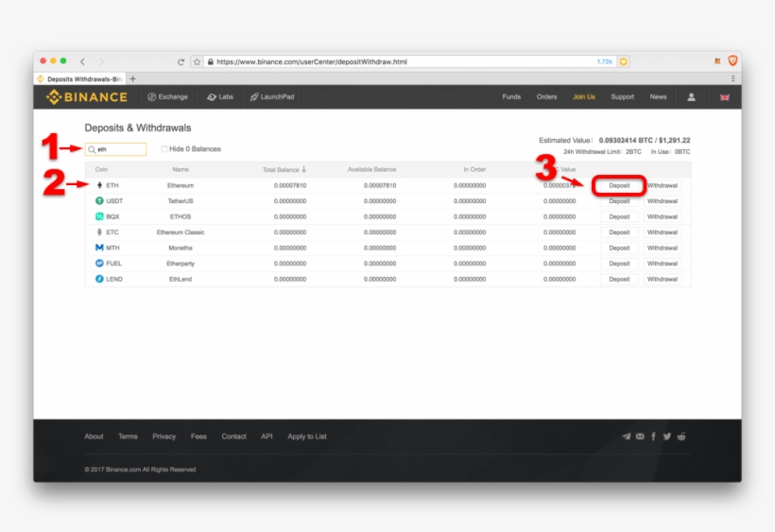Click the LEND coin icon
The width and height of the screenshot is (775, 532).
coord(99,279)
